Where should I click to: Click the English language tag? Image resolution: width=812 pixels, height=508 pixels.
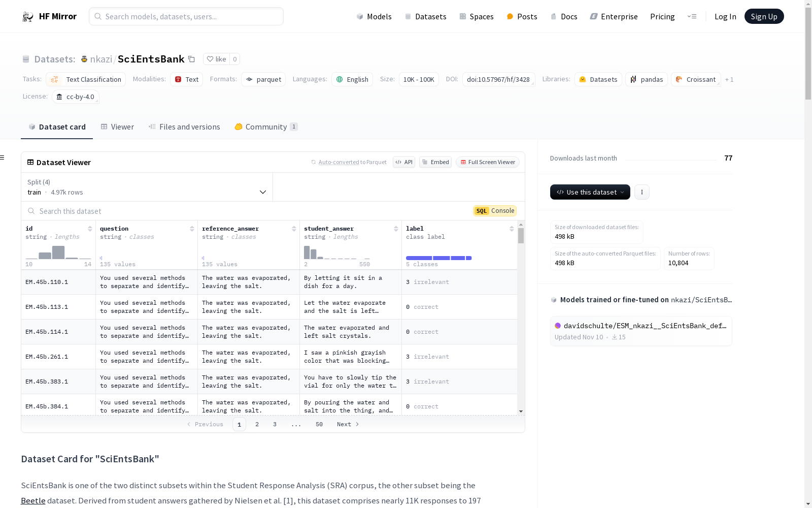[352, 79]
